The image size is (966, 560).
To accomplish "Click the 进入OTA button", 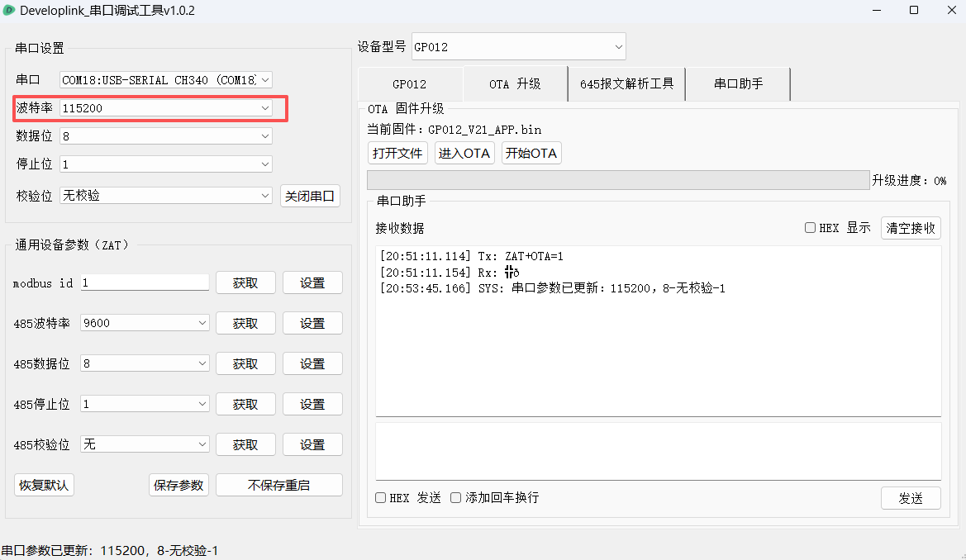I will (464, 154).
